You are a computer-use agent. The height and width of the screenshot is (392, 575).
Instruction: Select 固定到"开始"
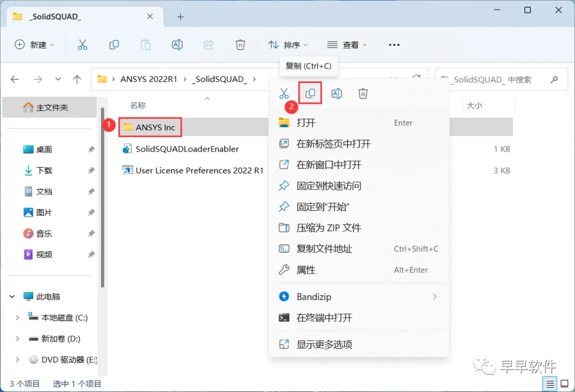[359, 207]
